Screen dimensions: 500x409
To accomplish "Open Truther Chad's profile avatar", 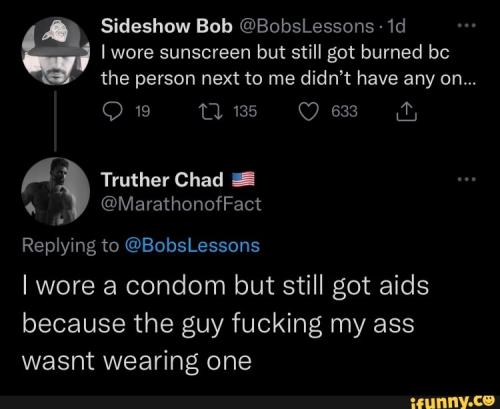I will (55, 191).
